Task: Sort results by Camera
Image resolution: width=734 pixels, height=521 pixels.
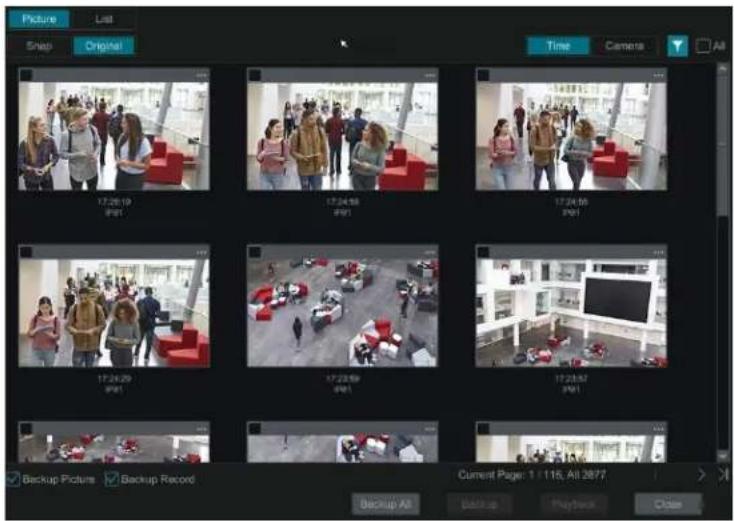Action: 624,46
